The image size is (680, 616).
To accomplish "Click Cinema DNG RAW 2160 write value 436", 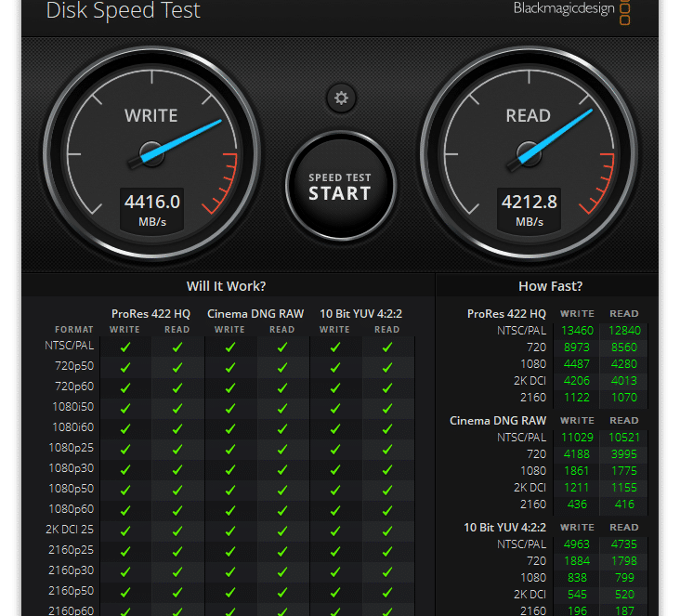I will point(577,505).
